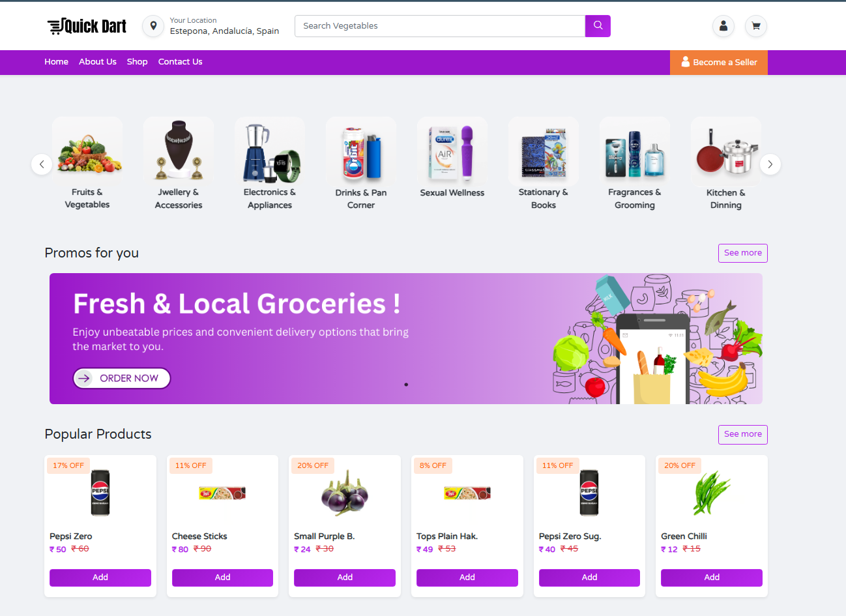Open the Contact Us page link

pos(180,62)
